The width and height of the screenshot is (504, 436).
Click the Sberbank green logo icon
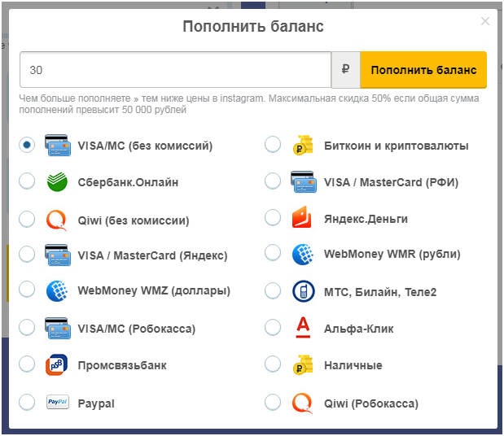pos(57,181)
